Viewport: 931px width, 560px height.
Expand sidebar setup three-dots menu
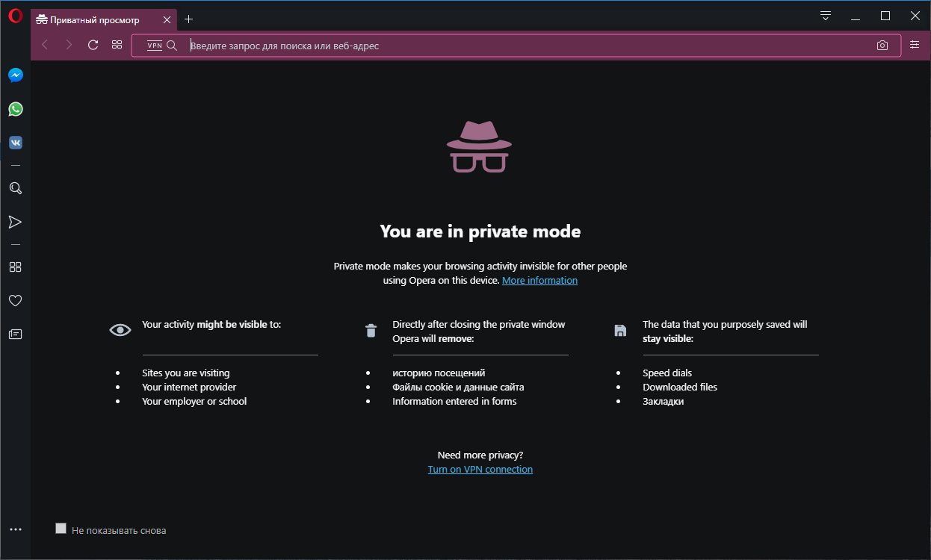[x=16, y=529]
